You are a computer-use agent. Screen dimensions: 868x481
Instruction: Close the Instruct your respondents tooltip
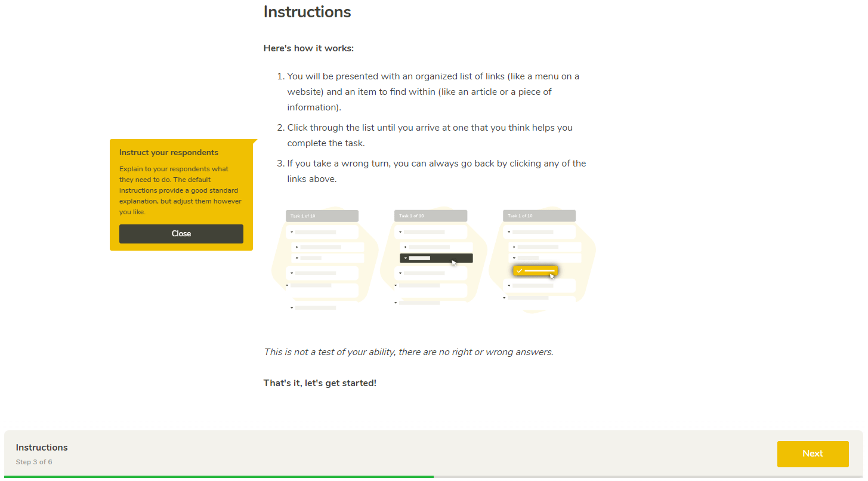coord(181,234)
